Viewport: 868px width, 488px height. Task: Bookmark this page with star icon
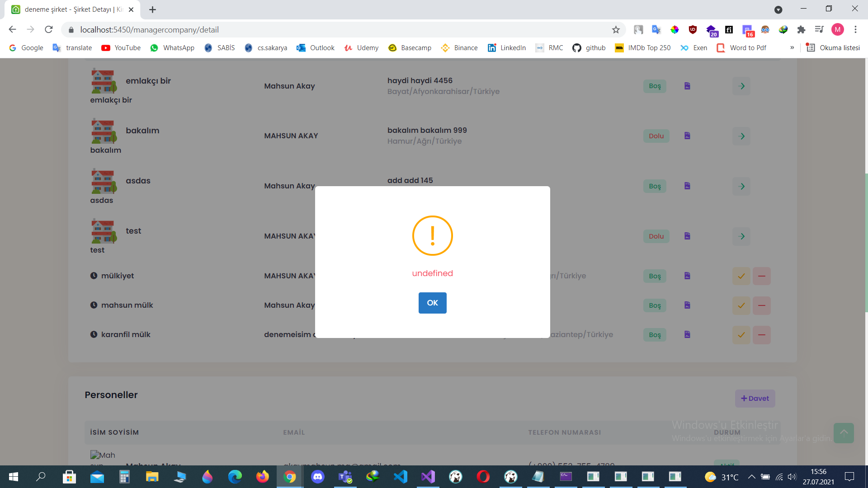[x=616, y=29]
